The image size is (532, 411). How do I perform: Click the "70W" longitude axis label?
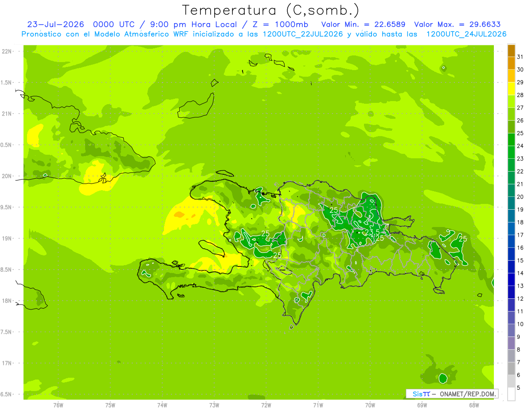(370, 405)
